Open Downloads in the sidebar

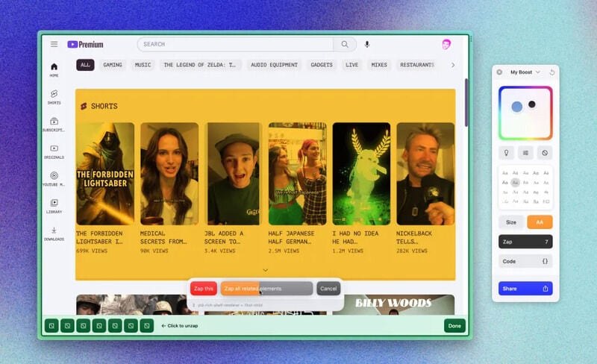click(54, 233)
